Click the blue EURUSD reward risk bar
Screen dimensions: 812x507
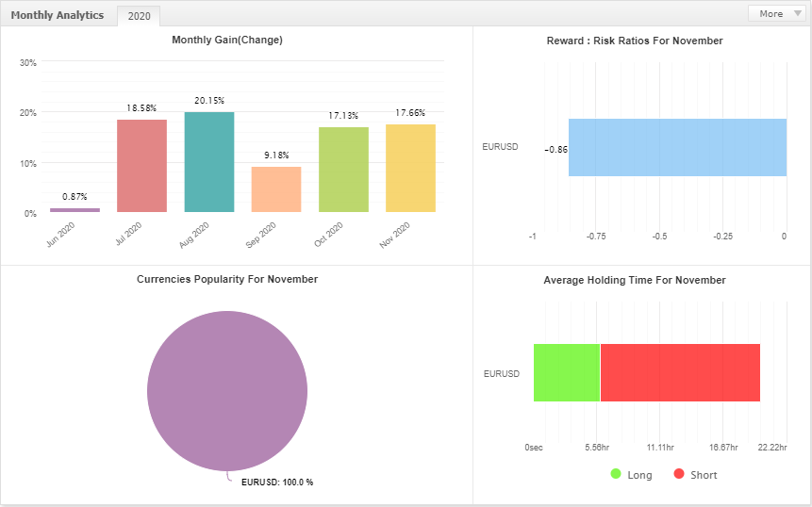click(677, 147)
